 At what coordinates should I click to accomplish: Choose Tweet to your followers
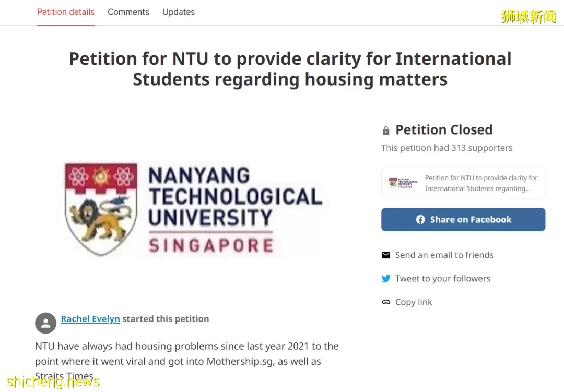443,279
